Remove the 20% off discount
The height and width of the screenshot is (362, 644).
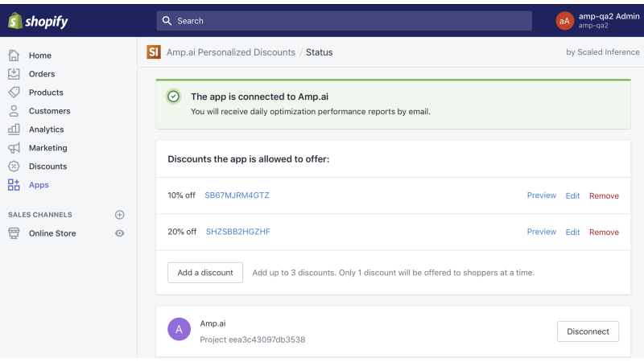[x=604, y=232]
